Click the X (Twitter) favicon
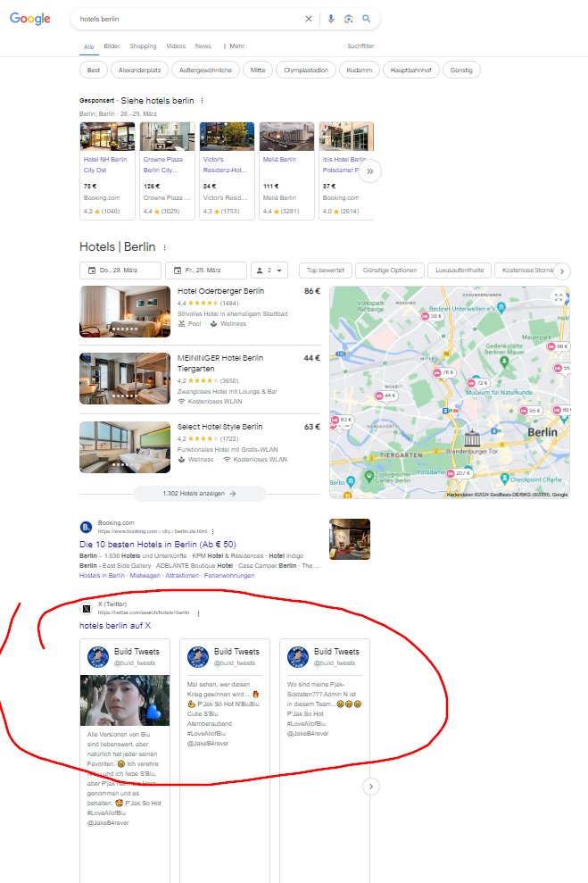Screen dimensions: 588x883 click(x=86, y=609)
